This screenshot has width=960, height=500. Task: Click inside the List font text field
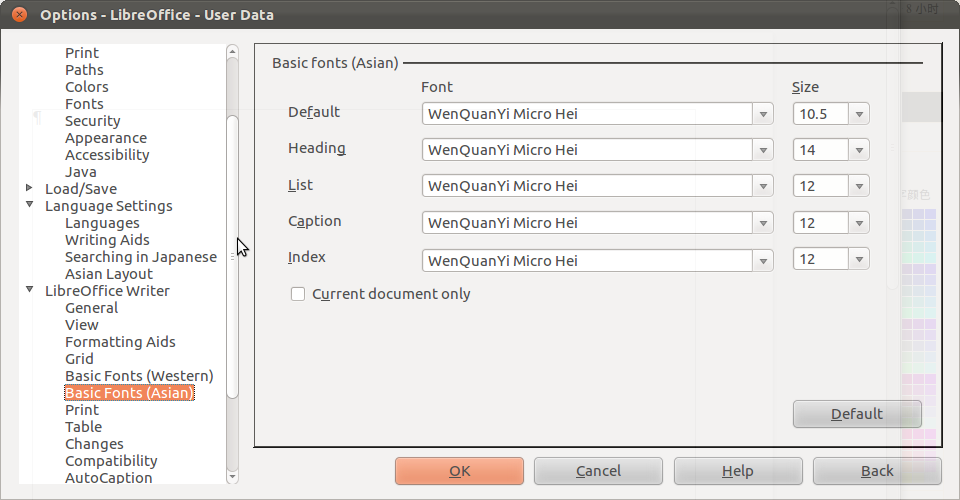click(x=587, y=186)
